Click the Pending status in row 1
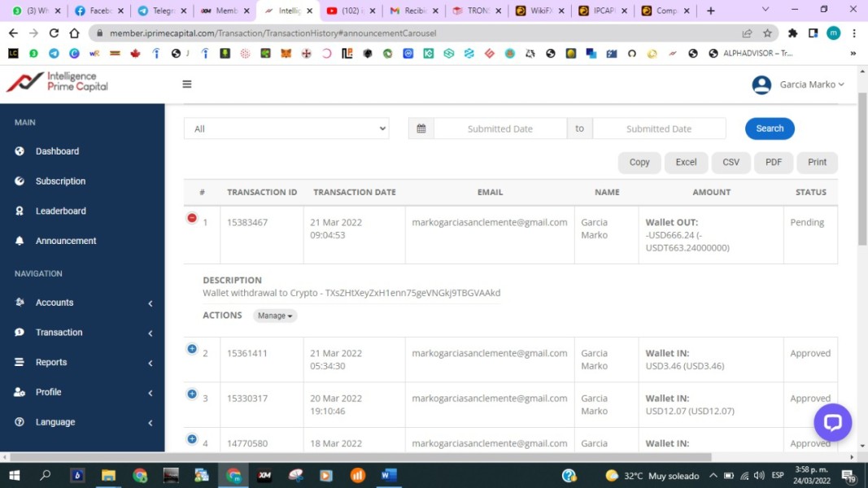 click(x=807, y=222)
